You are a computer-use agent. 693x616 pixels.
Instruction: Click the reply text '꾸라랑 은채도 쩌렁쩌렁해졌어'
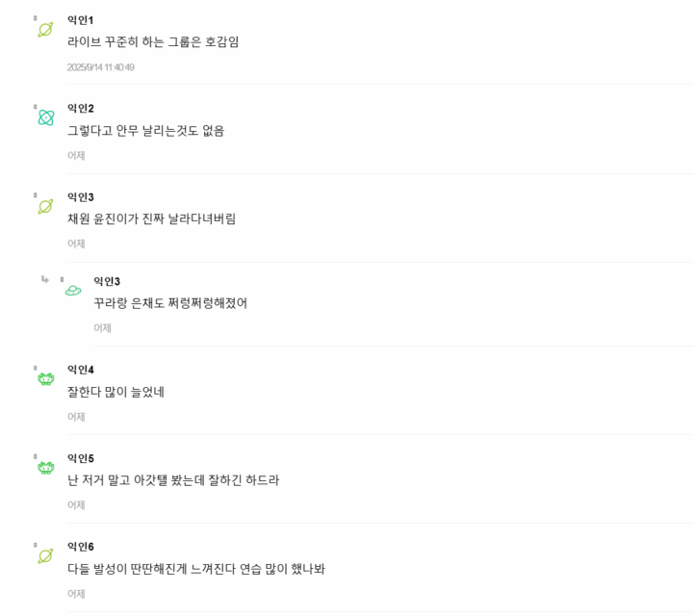169,303
